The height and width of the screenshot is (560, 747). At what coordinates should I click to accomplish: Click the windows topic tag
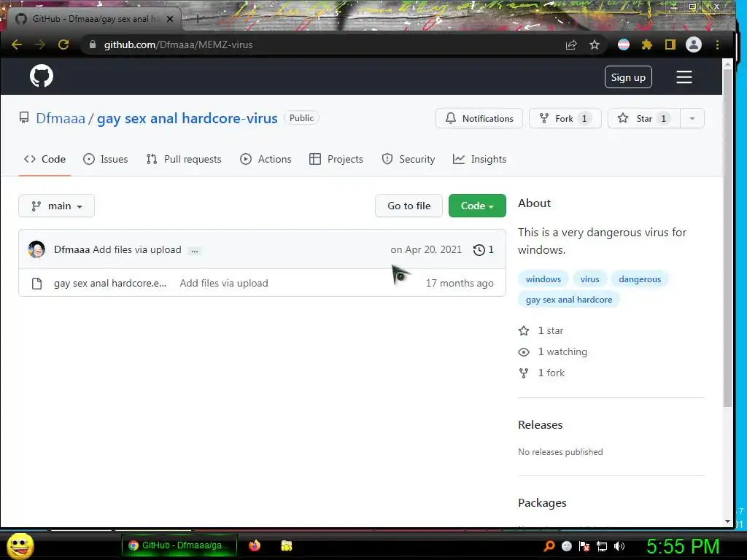[x=543, y=279]
